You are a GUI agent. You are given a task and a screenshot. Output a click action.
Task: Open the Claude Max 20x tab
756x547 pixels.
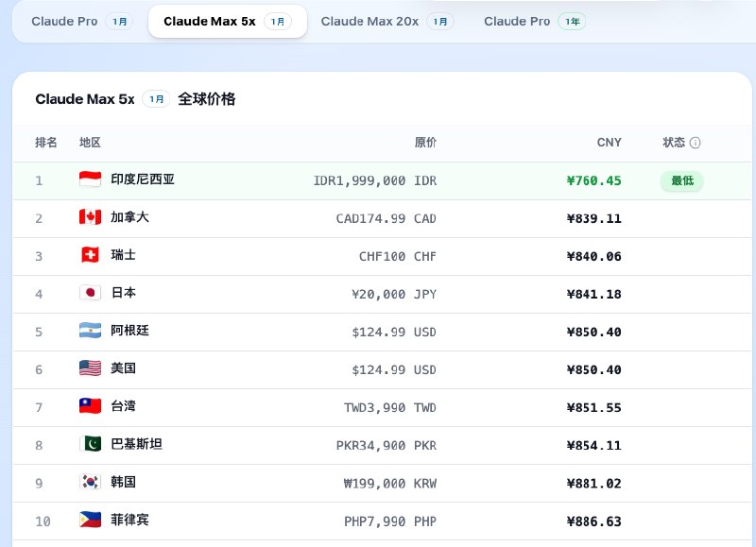[387, 22]
